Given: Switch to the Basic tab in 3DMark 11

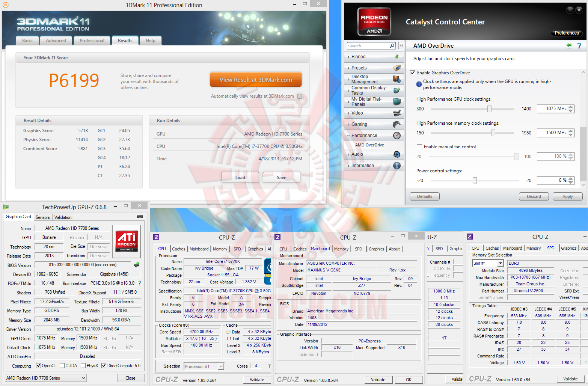Looking at the screenshot, I should coord(27,41).
